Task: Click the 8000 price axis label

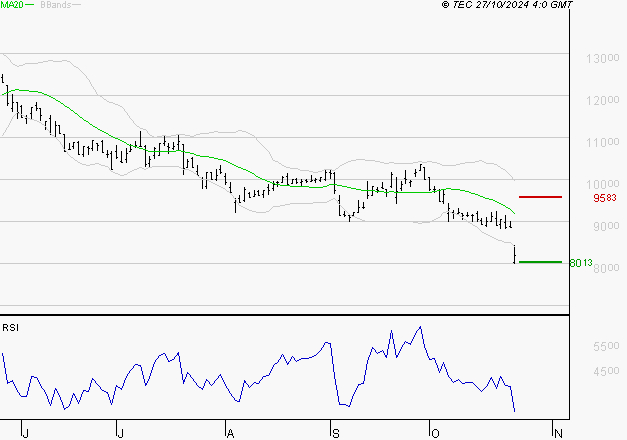Action: click(606, 268)
